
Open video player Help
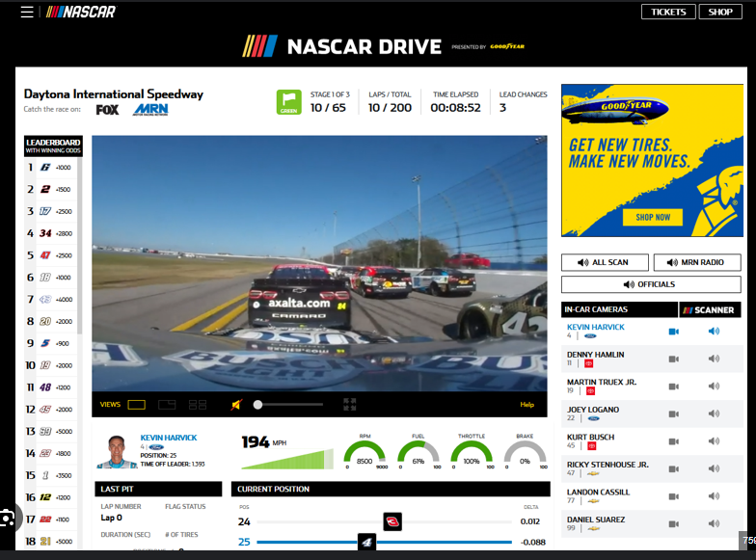(x=526, y=405)
